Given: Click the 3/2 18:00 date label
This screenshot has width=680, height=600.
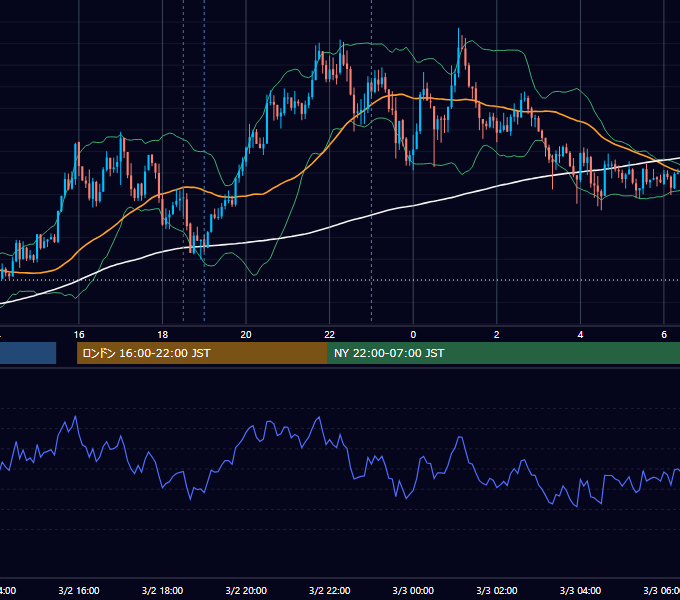Looking at the screenshot, I should tap(162, 590).
